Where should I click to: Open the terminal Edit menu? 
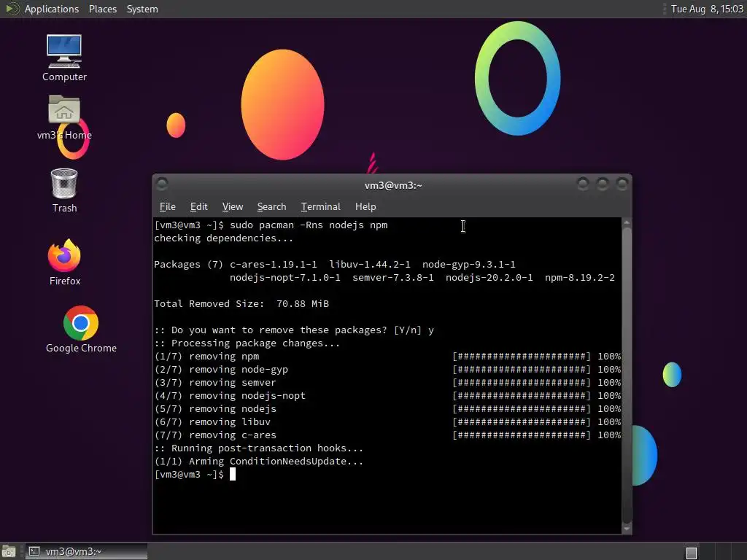(198, 206)
